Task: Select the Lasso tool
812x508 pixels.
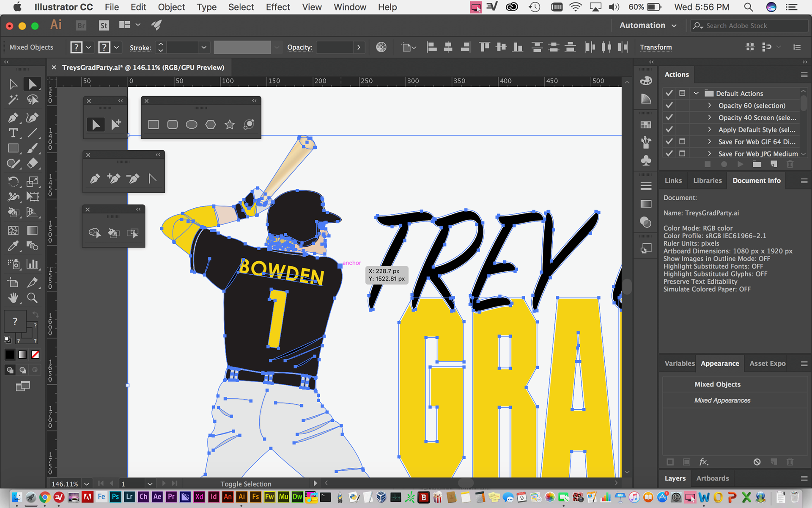Action: (x=32, y=100)
